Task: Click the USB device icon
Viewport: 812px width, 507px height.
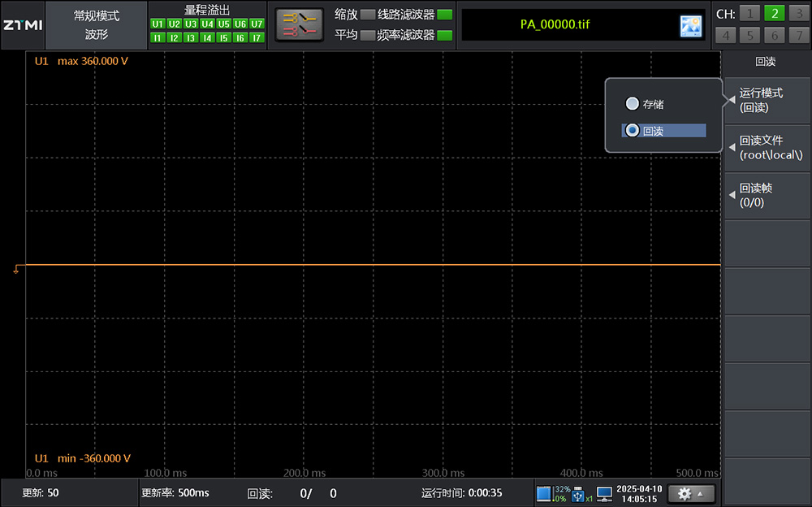Action: 579,493
